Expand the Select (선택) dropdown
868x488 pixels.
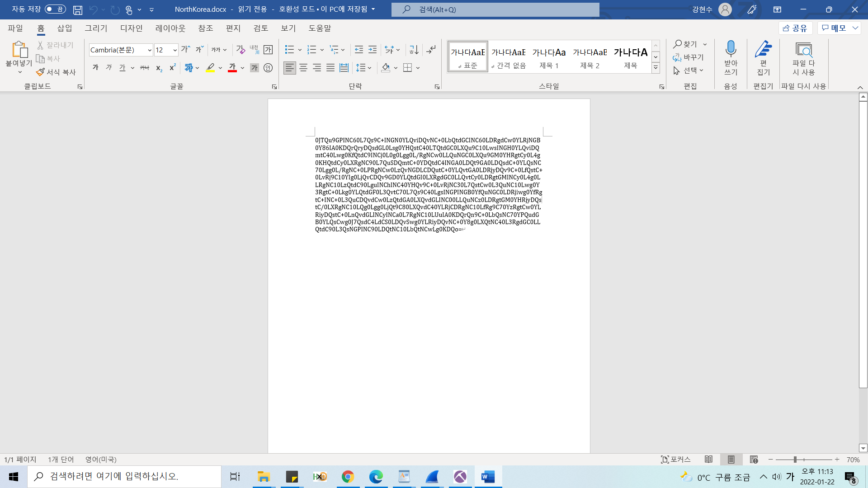(x=689, y=70)
